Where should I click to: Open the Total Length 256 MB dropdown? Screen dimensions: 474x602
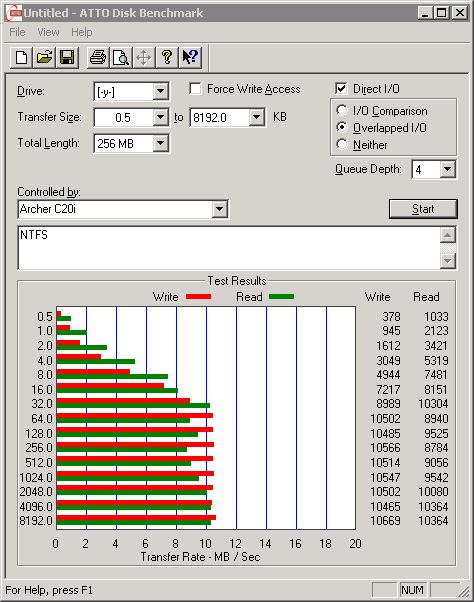[x=160, y=144]
